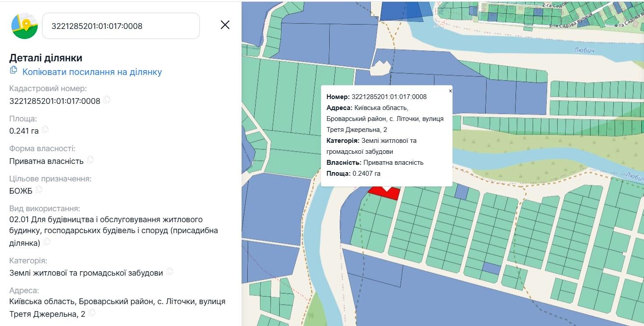Copy the Категорія value in the panel
The height and width of the screenshot is (326, 644).
click(170, 272)
